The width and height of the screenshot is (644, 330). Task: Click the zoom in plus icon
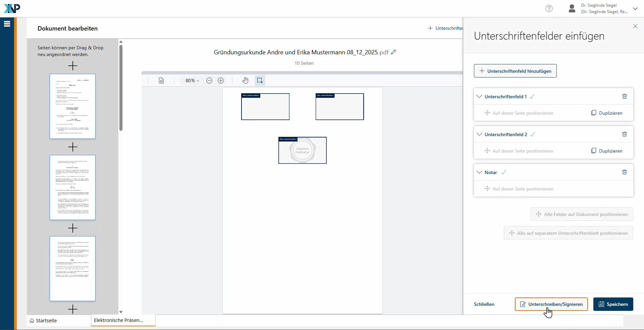point(221,80)
